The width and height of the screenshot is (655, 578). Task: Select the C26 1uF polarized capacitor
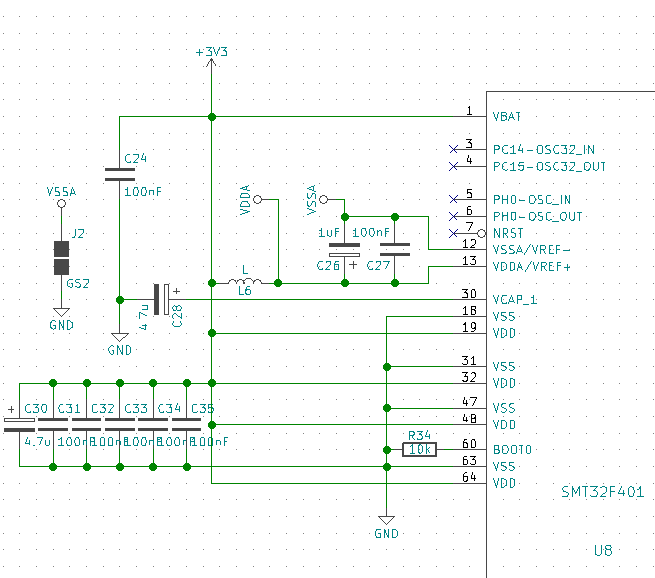345,250
